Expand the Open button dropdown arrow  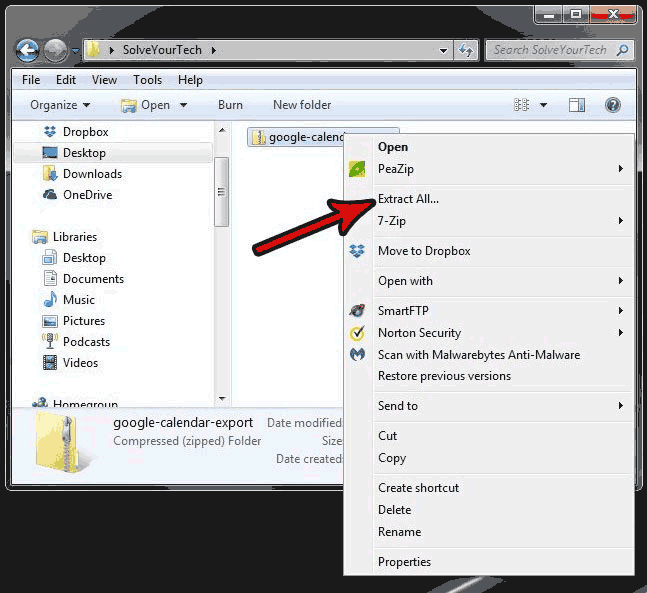coord(183,105)
